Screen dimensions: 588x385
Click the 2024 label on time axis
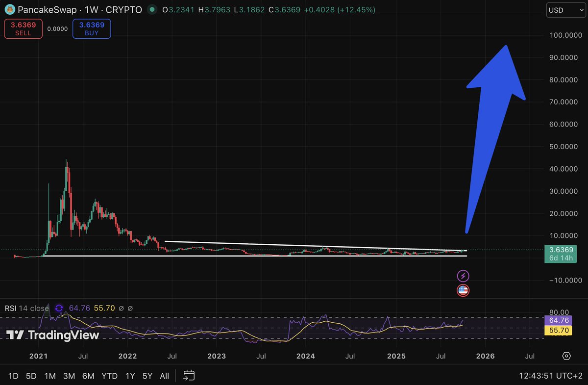(306, 356)
